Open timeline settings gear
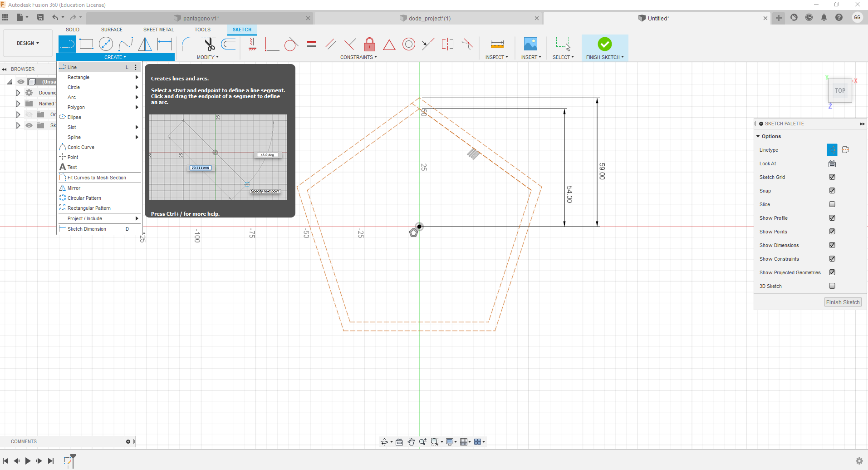The height and width of the screenshot is (470, 868). click(859, 461)
